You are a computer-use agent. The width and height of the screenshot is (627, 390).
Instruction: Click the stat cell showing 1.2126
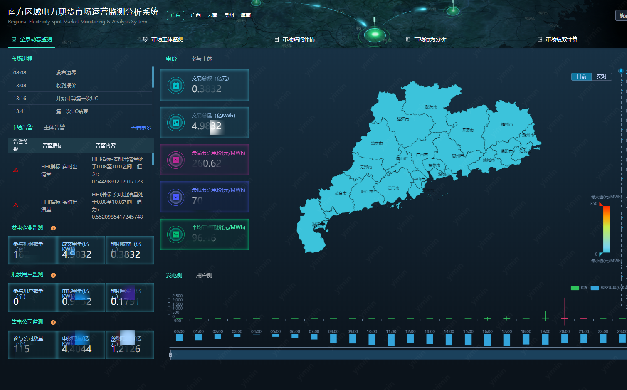[x=130, y=344]
